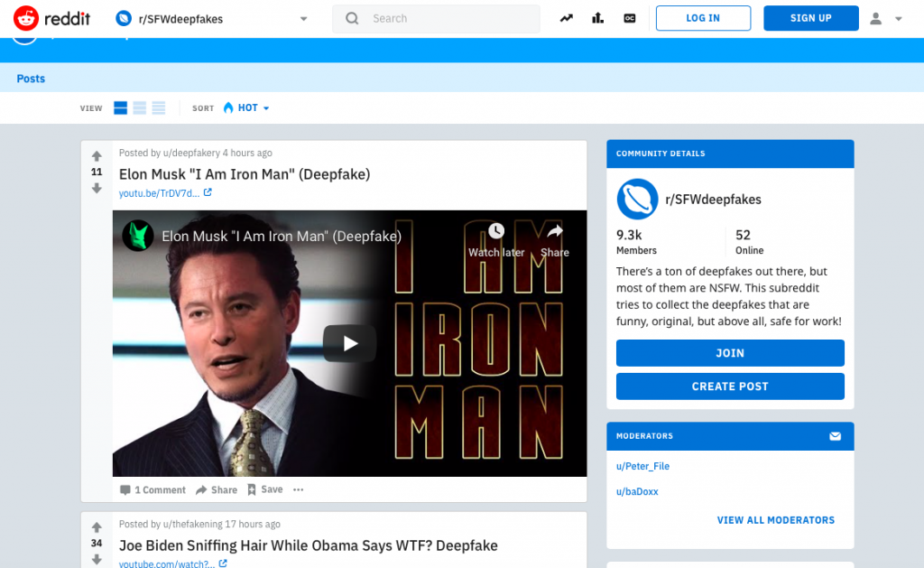Open the video title in the player
Screen dimensions: 924x568
tap(282, 236)
